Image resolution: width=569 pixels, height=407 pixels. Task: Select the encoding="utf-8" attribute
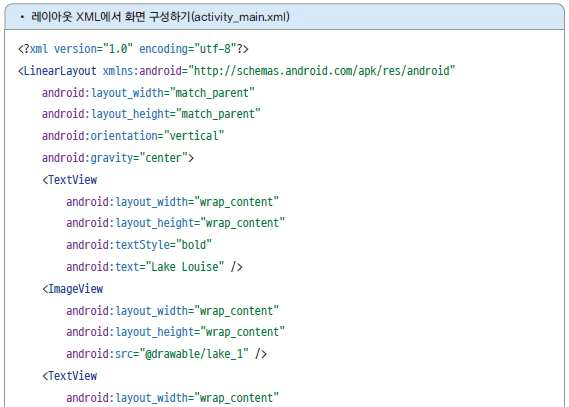[x=188, y=49]
